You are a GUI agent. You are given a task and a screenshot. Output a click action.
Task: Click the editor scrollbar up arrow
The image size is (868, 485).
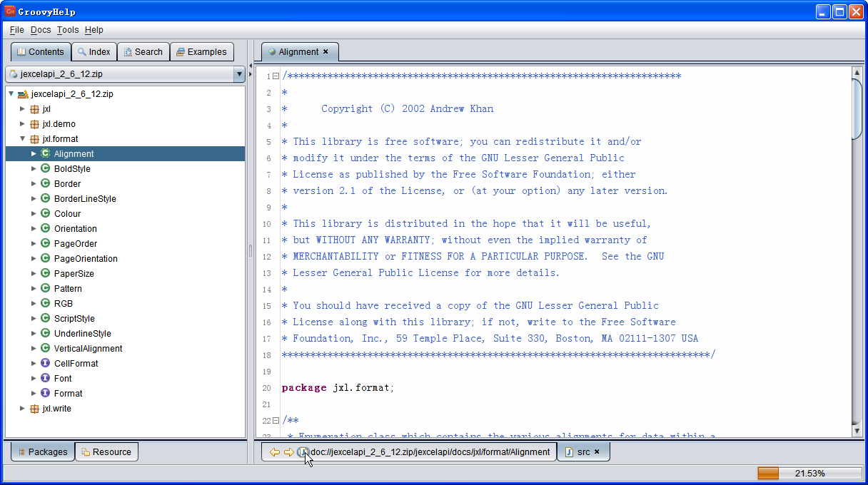(x=857, y=72)
